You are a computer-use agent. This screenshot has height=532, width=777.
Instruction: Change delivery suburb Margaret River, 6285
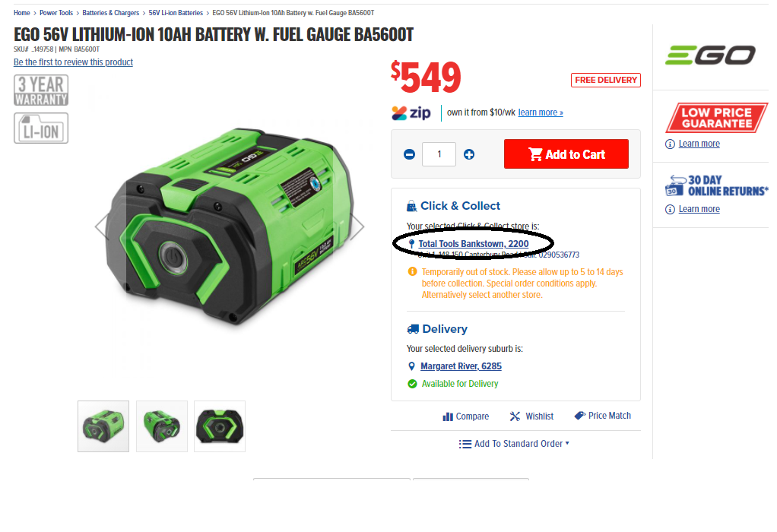(461, 366)
